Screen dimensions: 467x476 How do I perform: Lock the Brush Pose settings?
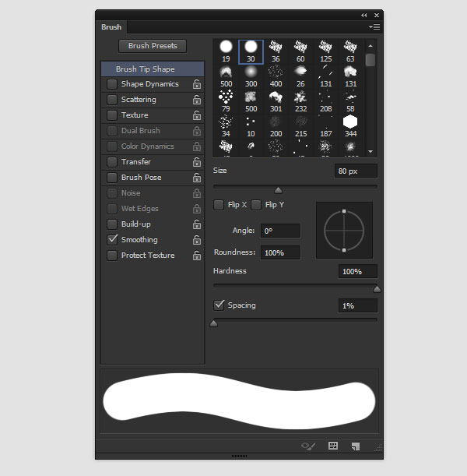tap(197, 178)
